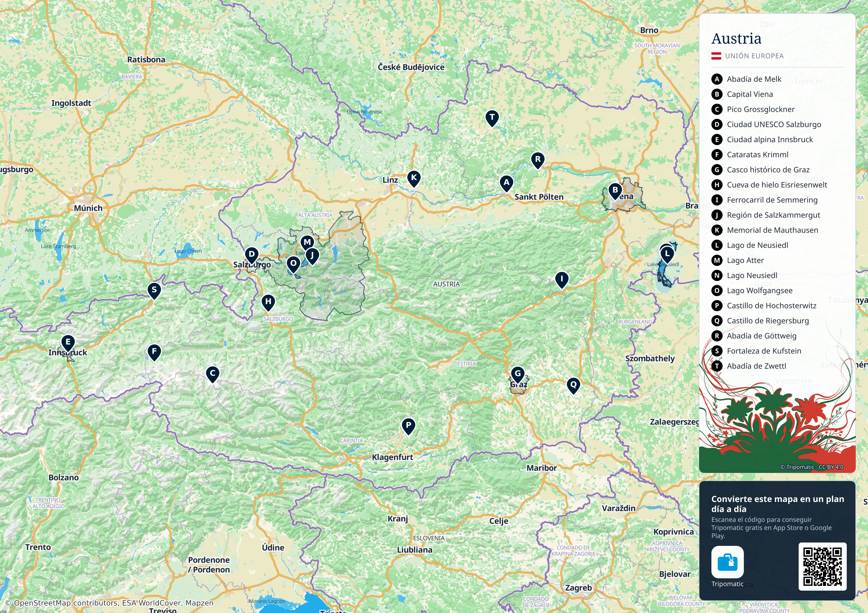Click map pin F for Krimml
The image size is (868, 613).
(x=154, y=352)
